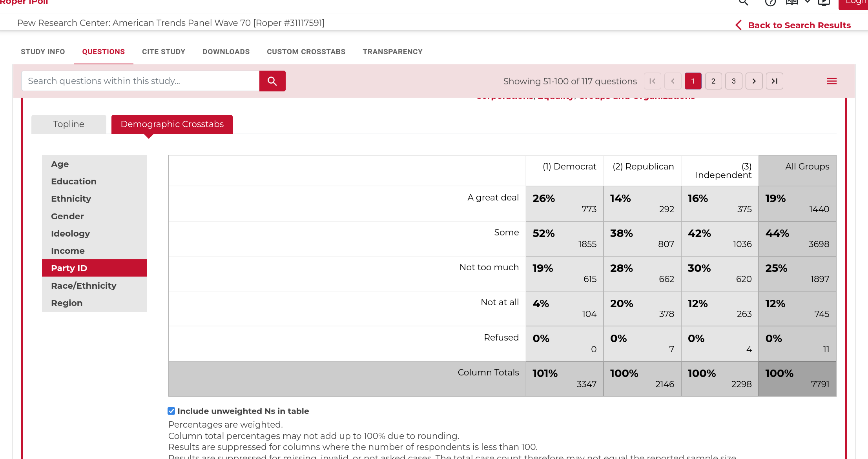
Task: Switch to the Topline tab
Action: 69,124
